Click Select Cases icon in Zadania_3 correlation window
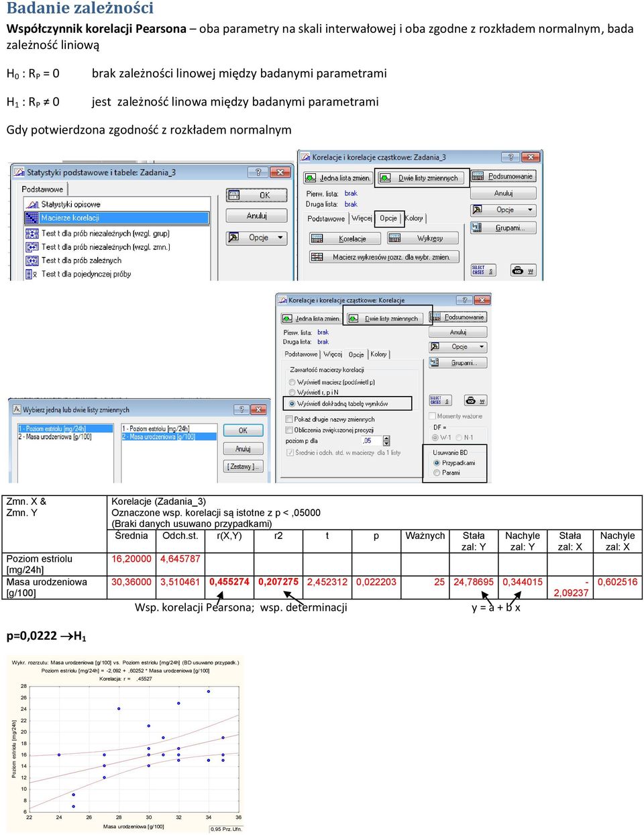The height and width of the screenshot is (835, 644). 483,271
